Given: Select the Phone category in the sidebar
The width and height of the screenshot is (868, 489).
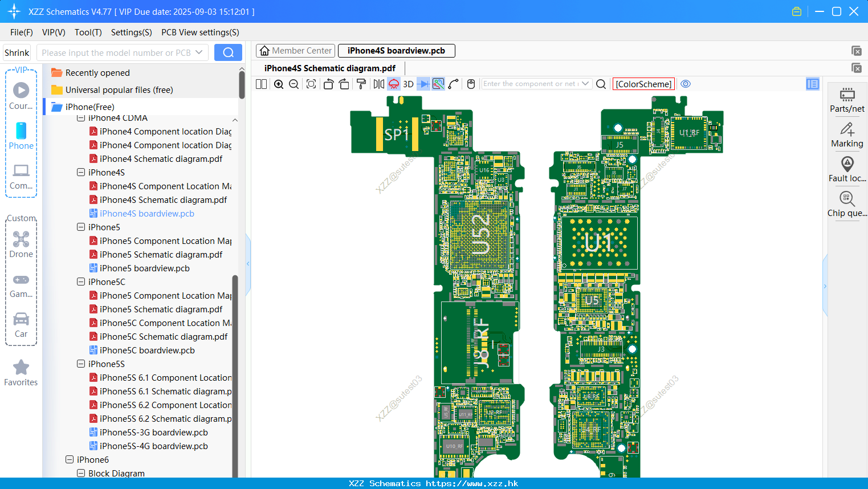Looking at the screenshot, I should (x=21, y=136).
